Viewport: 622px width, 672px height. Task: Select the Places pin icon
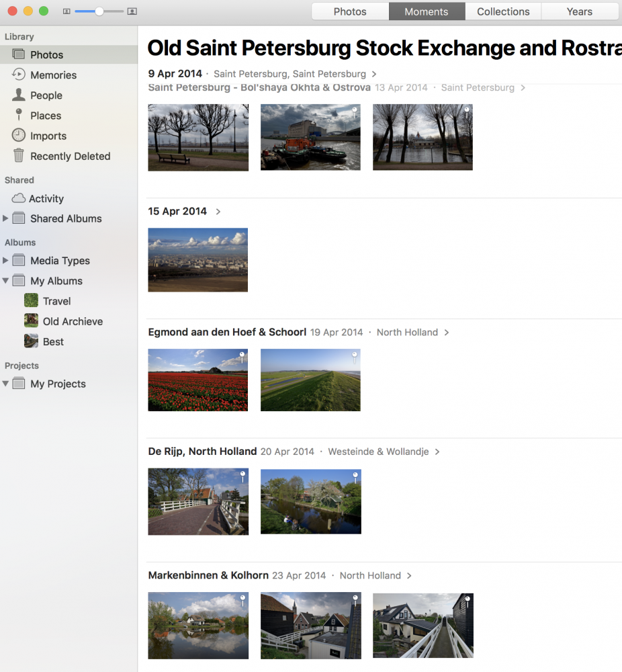18,115
